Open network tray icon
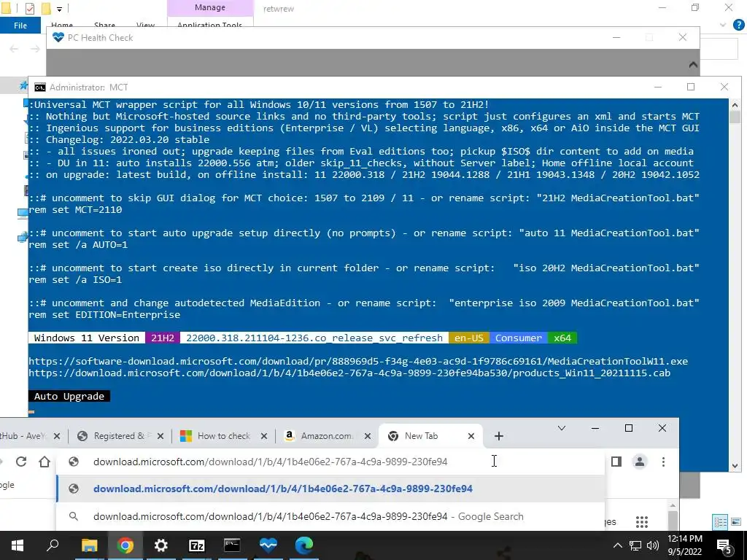The width and height of the screenshot is (747, 560). 635,545
